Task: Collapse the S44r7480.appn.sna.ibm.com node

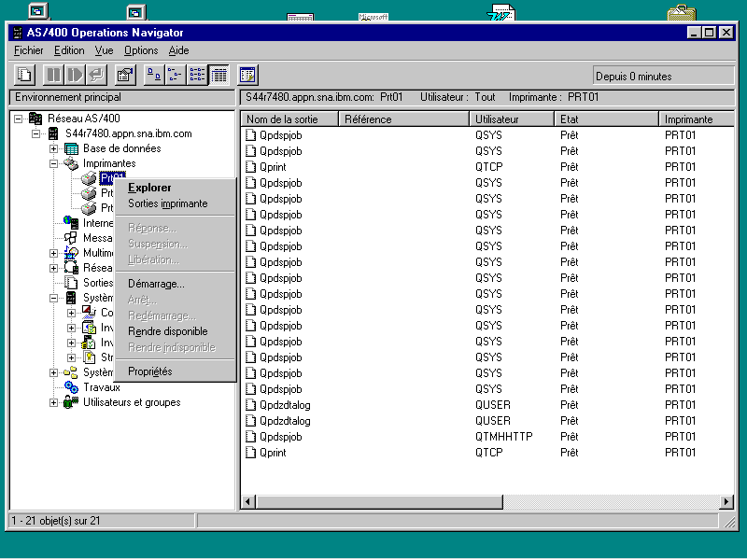Action: pos(35,133)
